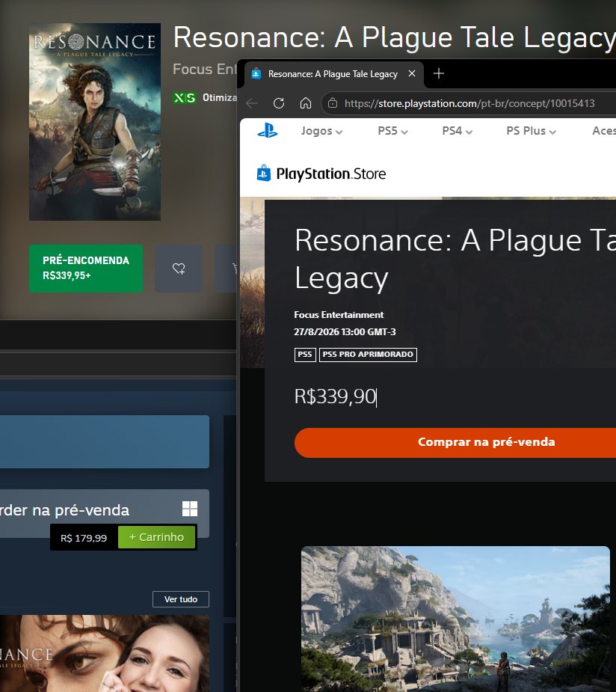Screen dimensions: 616x692
Task: Close the Resonance browser tab
Action: click(x=412, y=73)
